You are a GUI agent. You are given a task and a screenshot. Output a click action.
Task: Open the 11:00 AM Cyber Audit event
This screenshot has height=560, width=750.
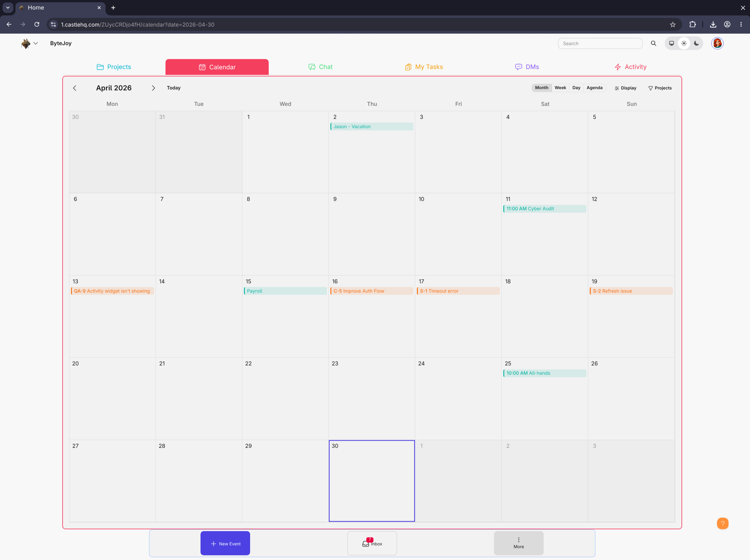tap(545, 209)
